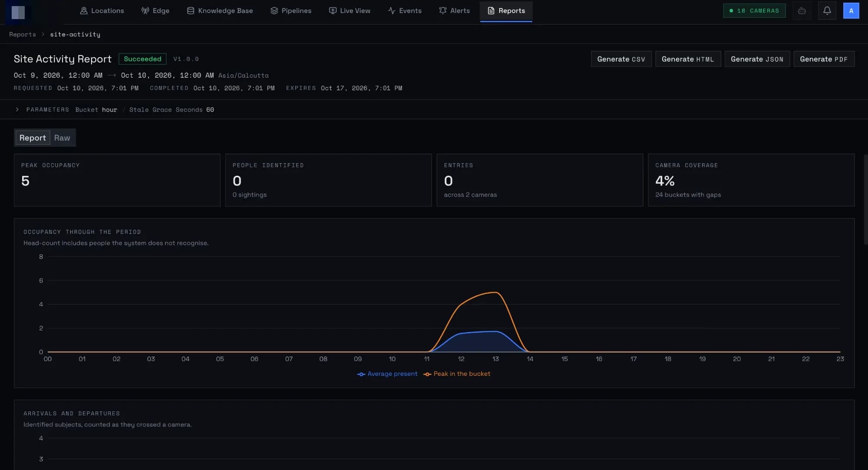
Task: Navigate to Events
Action: click(404, 10)
